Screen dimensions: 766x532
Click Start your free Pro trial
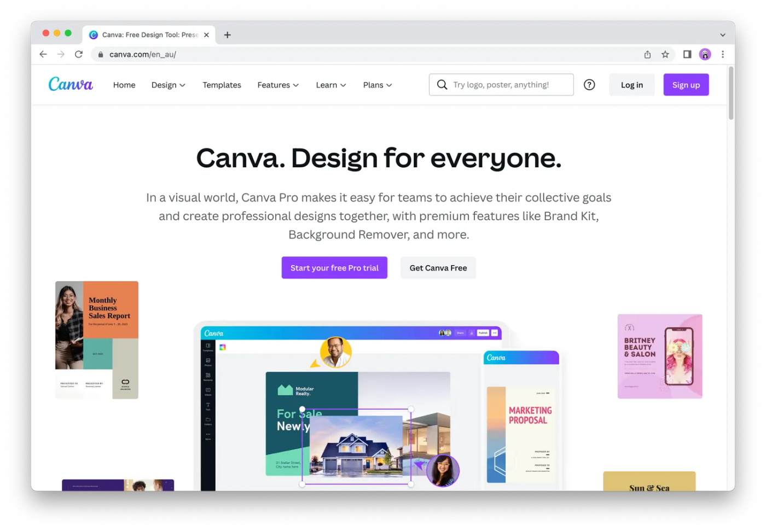tap(334, 267)
